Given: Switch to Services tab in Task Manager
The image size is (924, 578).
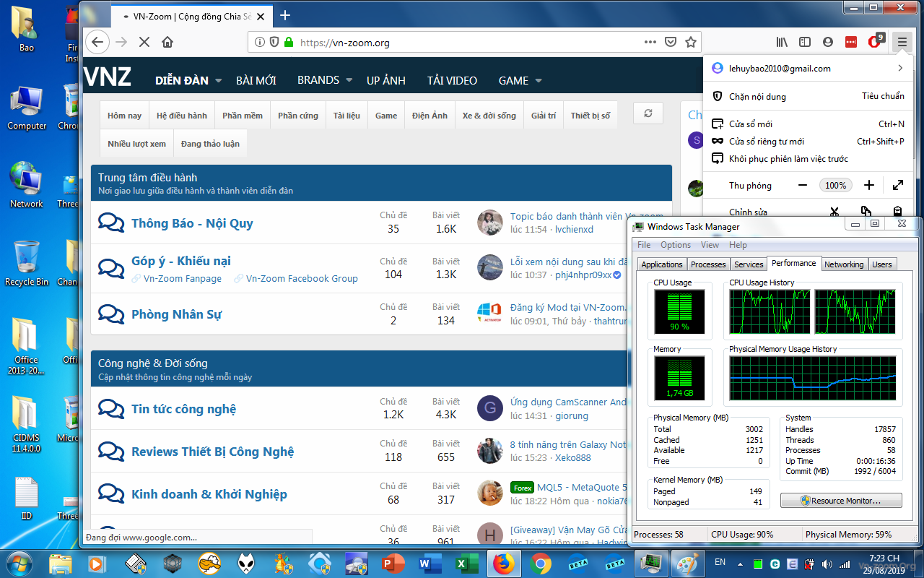Looking at the screenshot, I should pyautogui.click(x=749, y=264).
